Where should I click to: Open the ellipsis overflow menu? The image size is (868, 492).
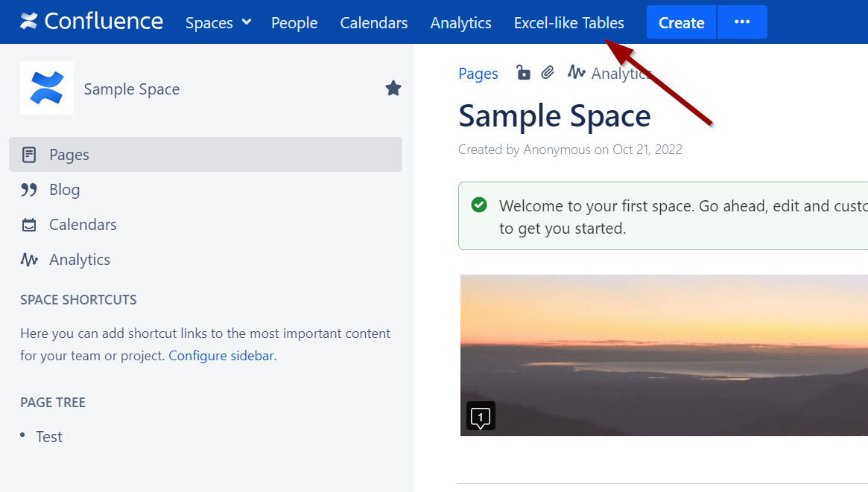coord(742,22)
